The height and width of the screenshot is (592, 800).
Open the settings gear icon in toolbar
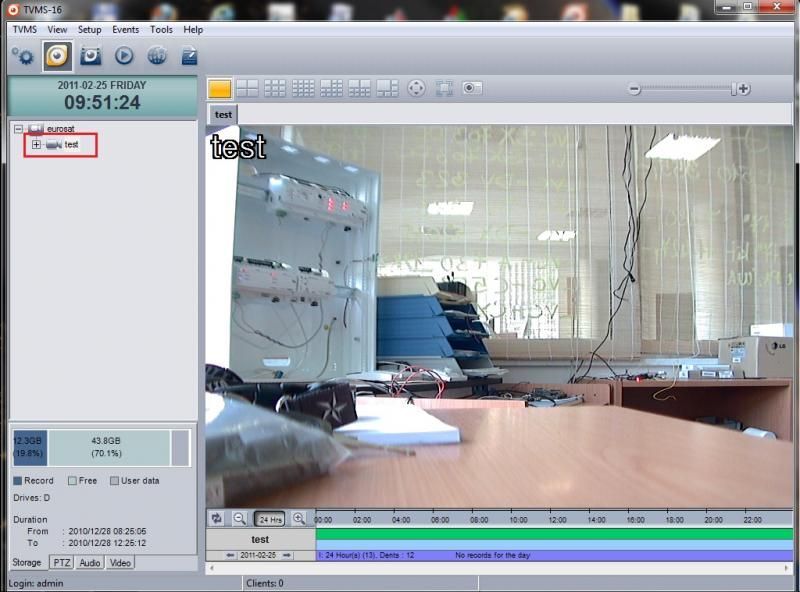pyautogui.click(x=22, y=56)
